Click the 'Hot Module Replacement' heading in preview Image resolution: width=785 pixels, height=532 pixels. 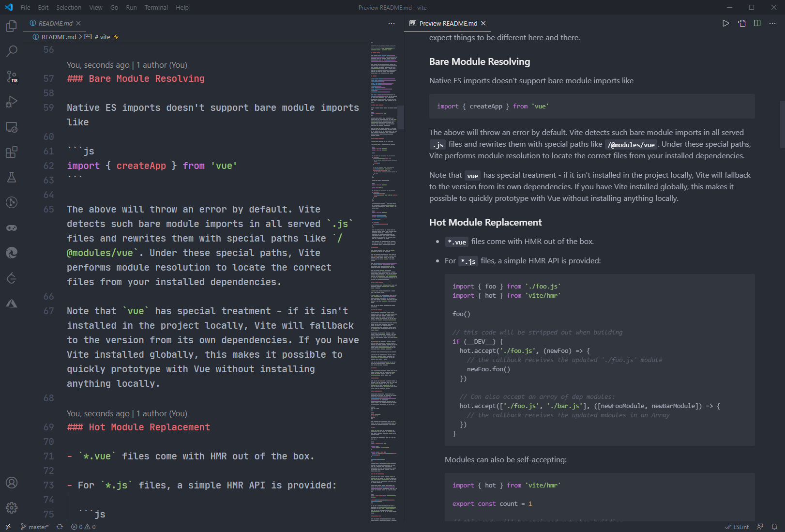(x=485, y=222)
